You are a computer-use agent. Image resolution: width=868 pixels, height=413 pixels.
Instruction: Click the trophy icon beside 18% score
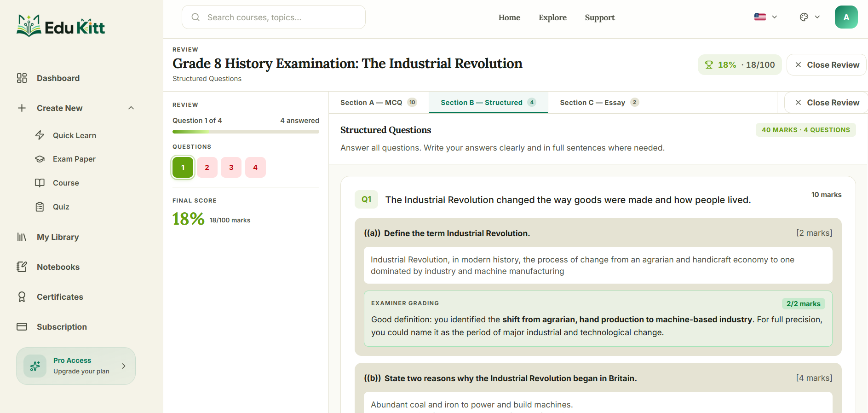click(x=709, y=65)
